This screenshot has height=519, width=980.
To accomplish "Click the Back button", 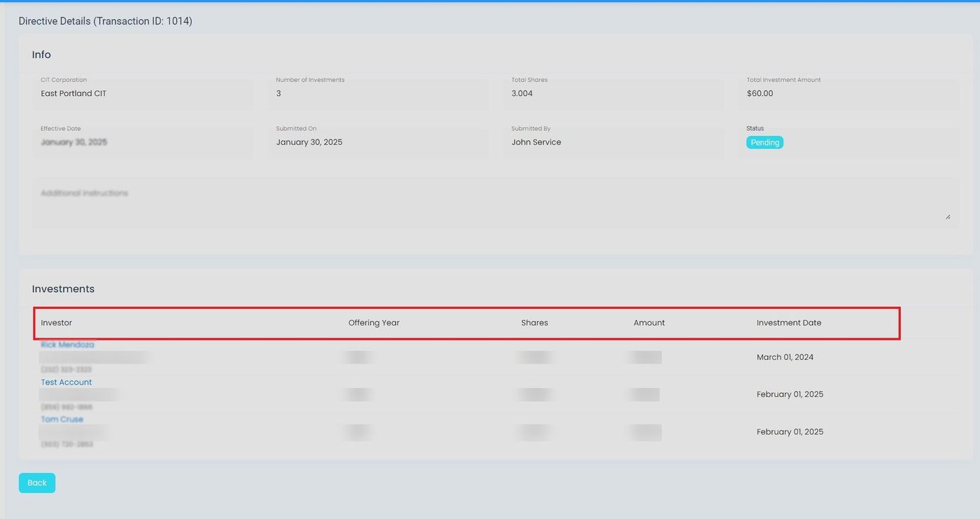I will 36,483.
